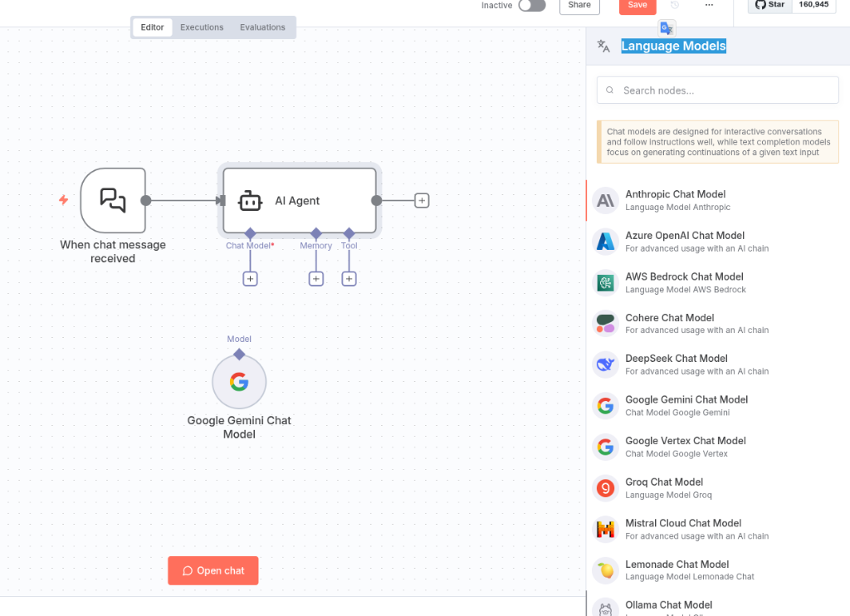The height and width of the screenshot is (616, 850).
Task: Add a node after AI Agent output
Action: pos(422,201)
